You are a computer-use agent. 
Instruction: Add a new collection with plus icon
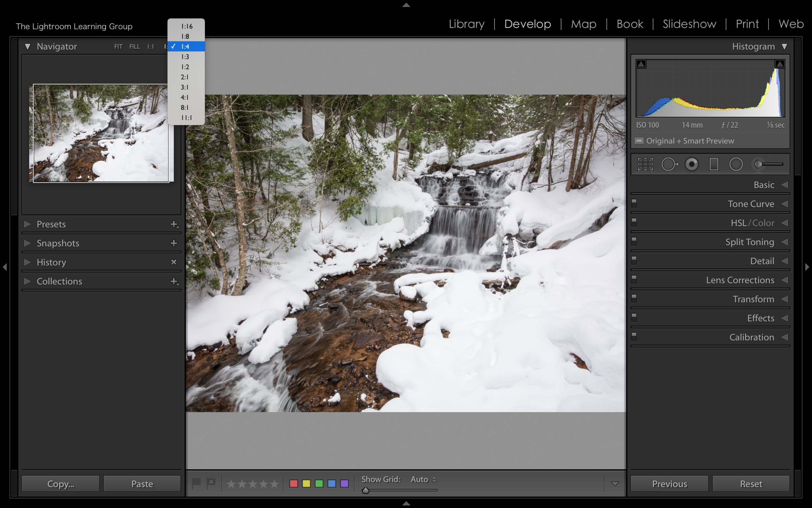click(x=174, y=281)
